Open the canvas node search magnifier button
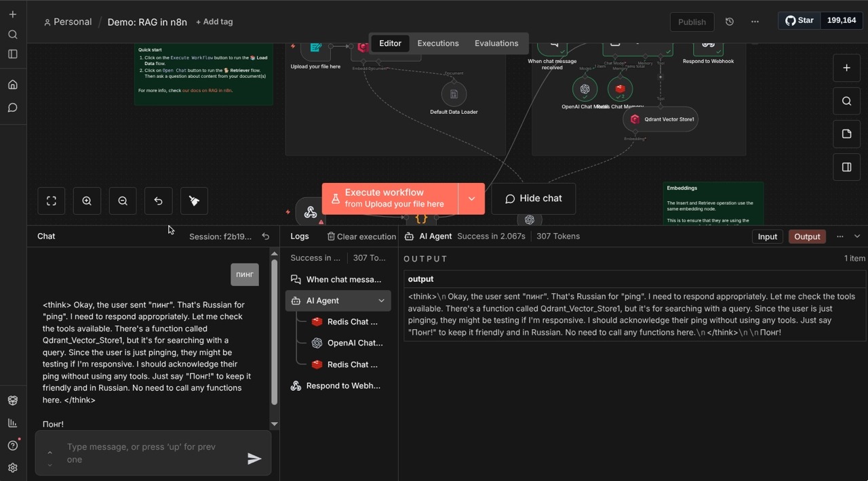The image size is (868, 481). point(846,101)
